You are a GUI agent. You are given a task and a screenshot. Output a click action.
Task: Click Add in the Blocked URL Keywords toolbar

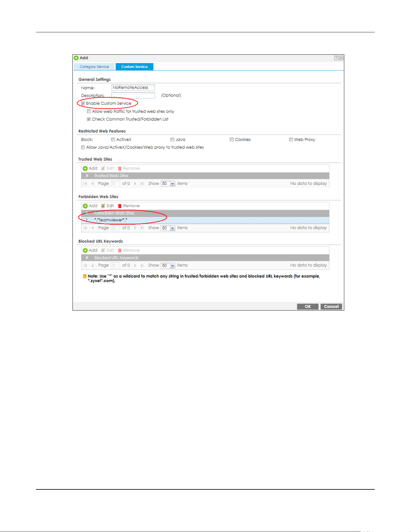(x=90, y=250)
